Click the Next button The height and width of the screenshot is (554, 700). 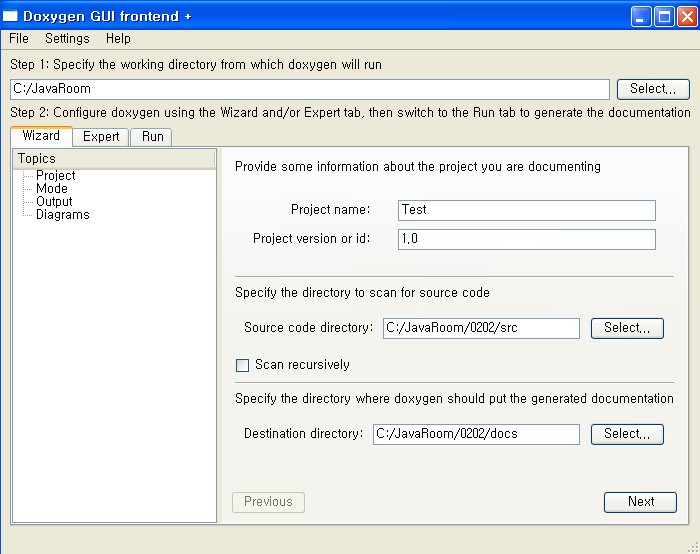pyautogui.click(x=640, y=502)
